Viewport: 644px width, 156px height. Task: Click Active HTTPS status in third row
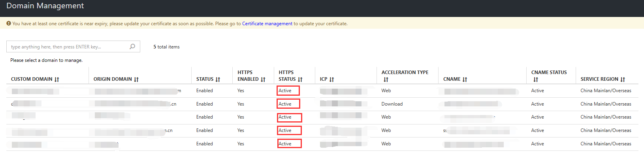285,117
